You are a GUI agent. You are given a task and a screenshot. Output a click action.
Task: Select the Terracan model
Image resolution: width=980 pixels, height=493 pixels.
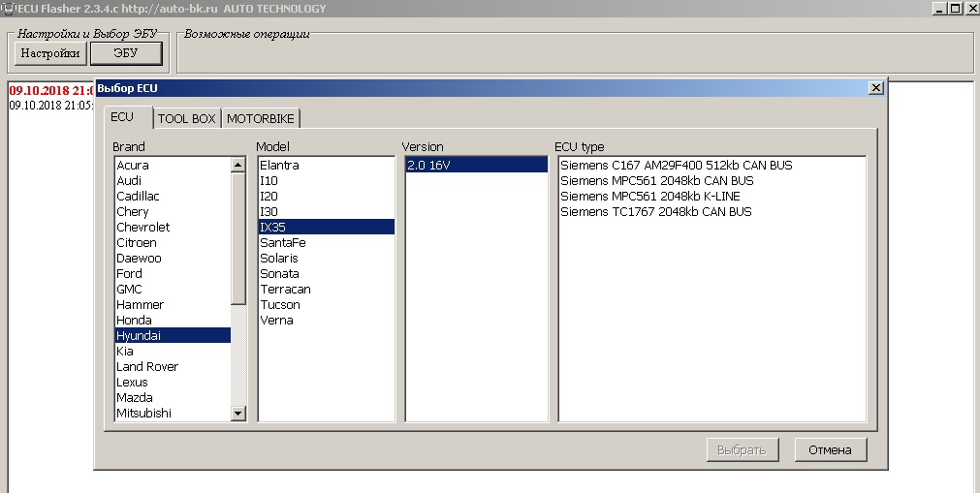(327, 290)
